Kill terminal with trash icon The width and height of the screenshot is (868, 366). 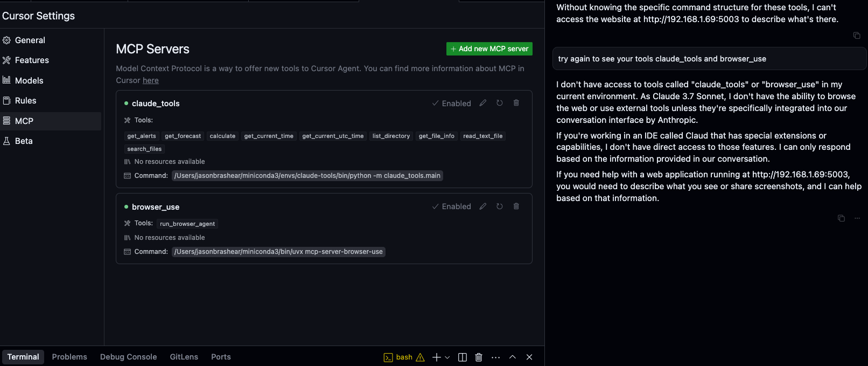[x=479, y=357]
